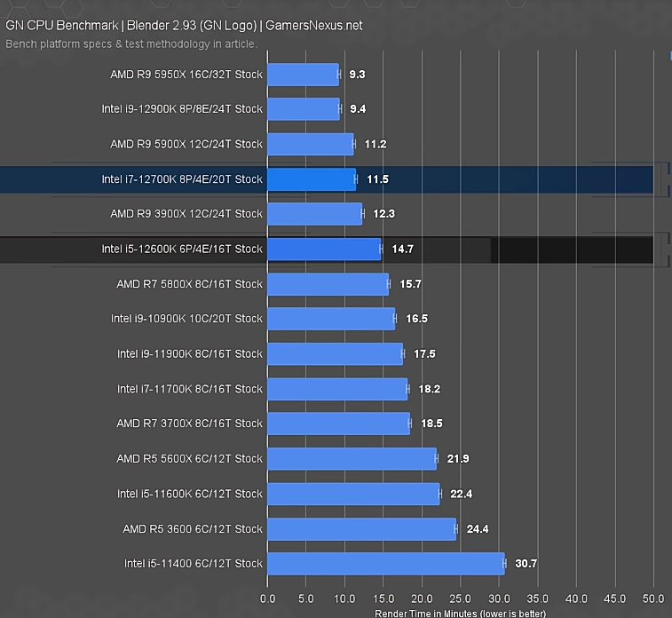Click the 22.4 value next to the 11600K bar
Screen dimensions: 672x618
[461, 495]
